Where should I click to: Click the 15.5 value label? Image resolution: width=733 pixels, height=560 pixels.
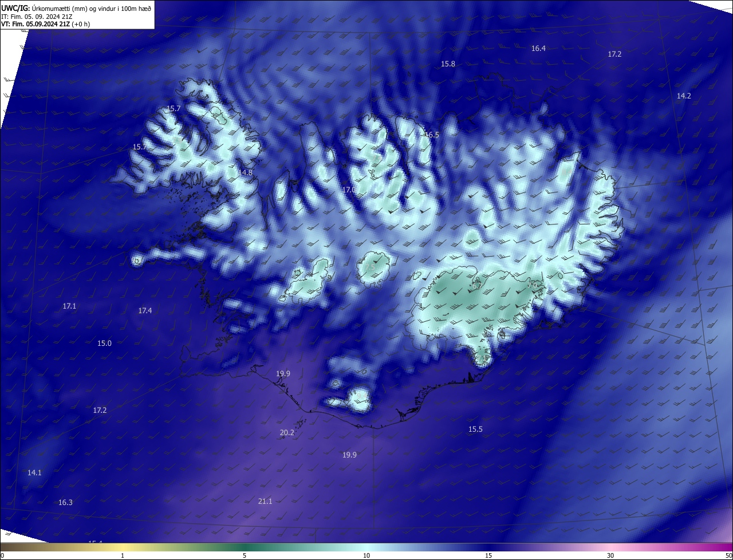coord(475,429)
